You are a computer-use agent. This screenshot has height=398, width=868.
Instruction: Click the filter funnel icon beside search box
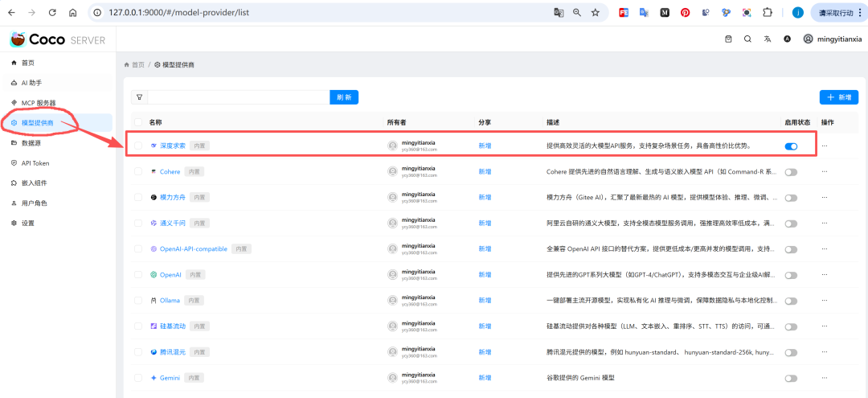[139, 97]
